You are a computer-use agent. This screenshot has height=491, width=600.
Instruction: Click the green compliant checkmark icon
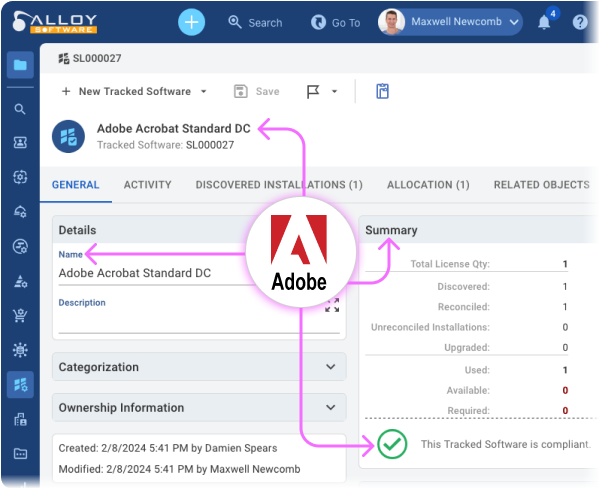[392, 444]
